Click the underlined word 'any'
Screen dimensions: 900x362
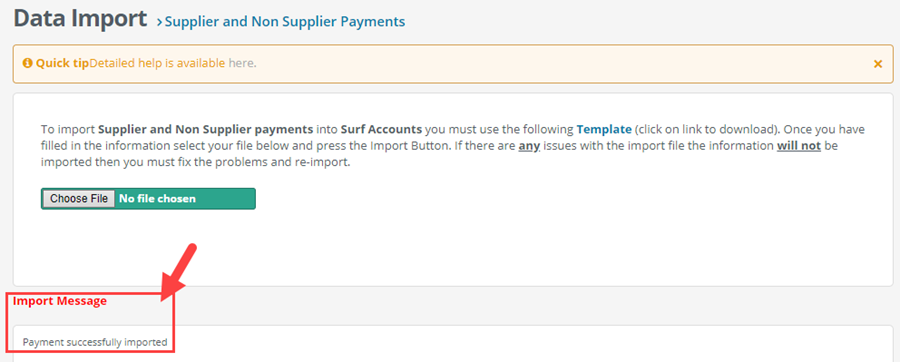[x=528, y=146]
